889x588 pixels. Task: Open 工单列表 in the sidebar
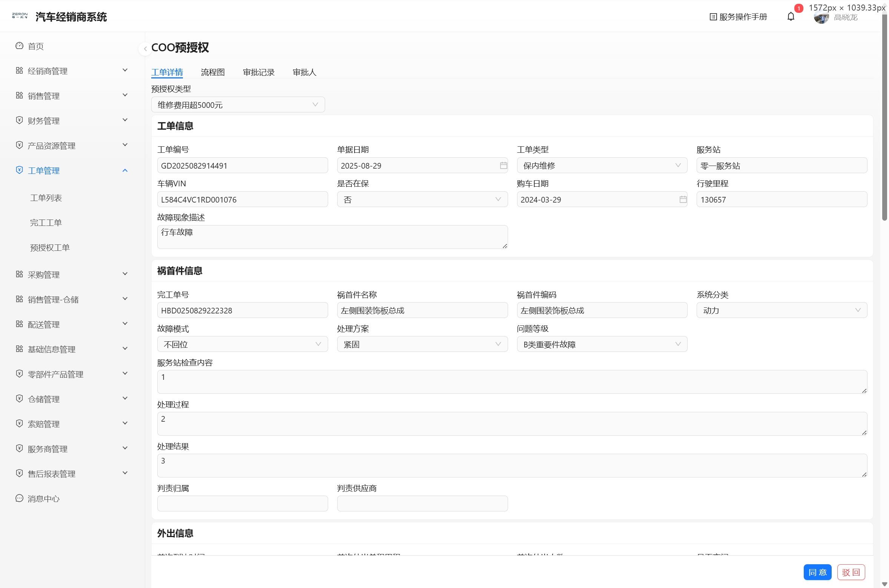tap(46, 198)
